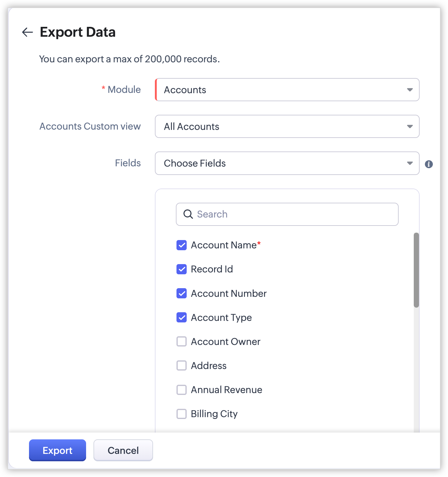This screenshot has width=448, height=477.
Task: Click the magnifier icon in the search box
Action: tap(188, 214)
